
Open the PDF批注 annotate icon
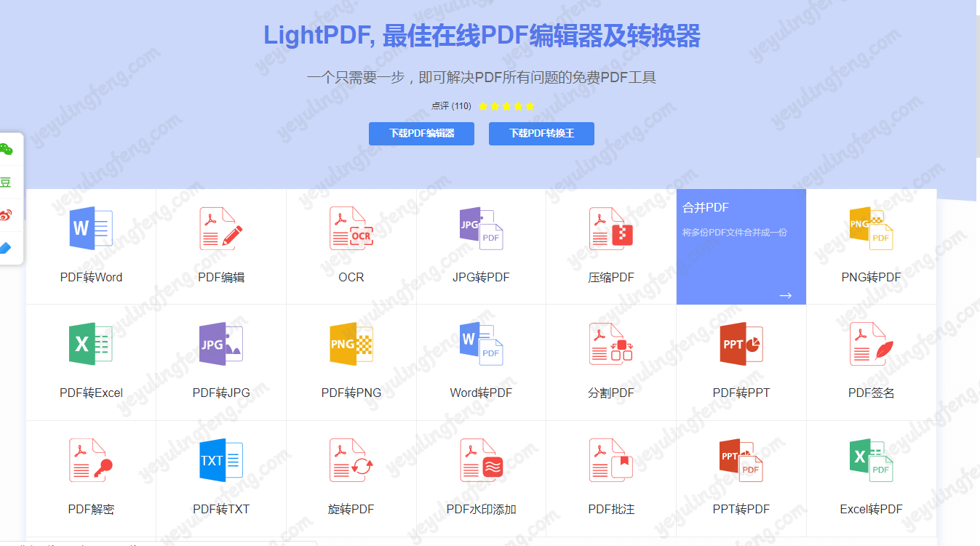pyautogui.click(x=611, y=460)
